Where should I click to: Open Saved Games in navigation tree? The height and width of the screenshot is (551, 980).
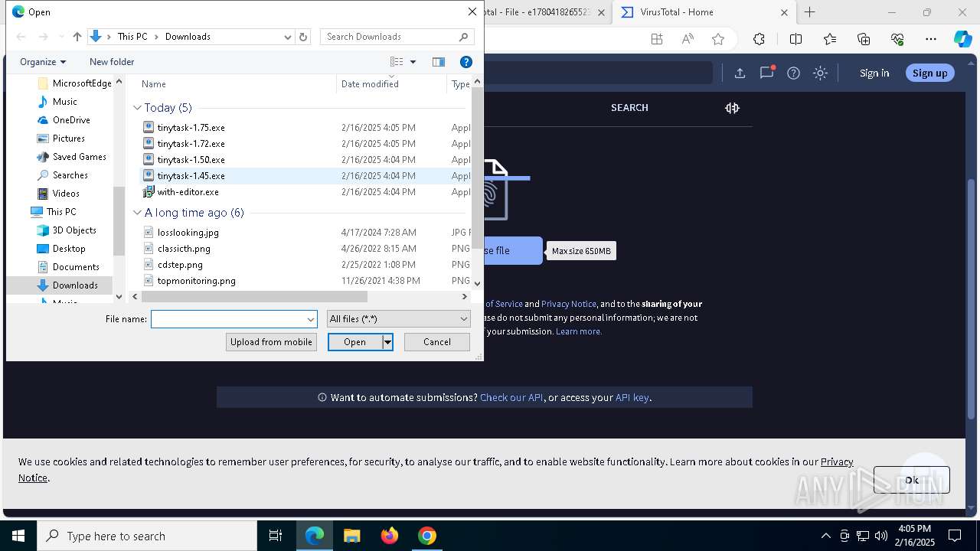pyautogui.click(x=80, y=157)
